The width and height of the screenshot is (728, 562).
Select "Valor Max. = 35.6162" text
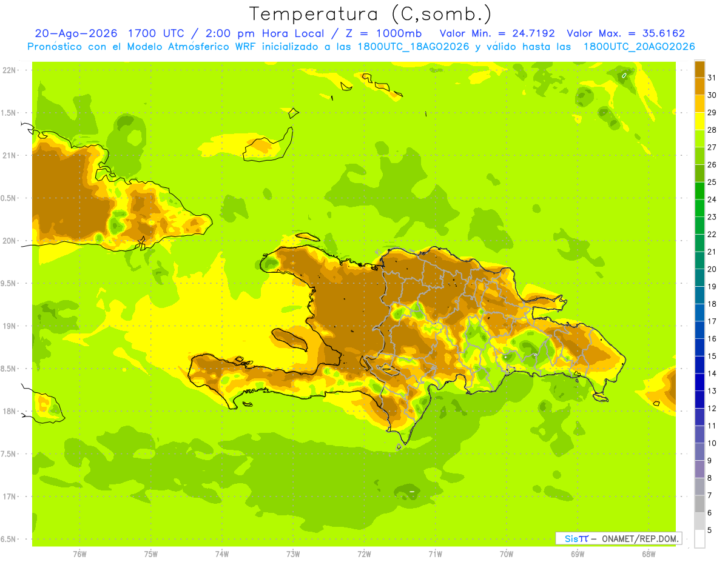tap(625, 33)
